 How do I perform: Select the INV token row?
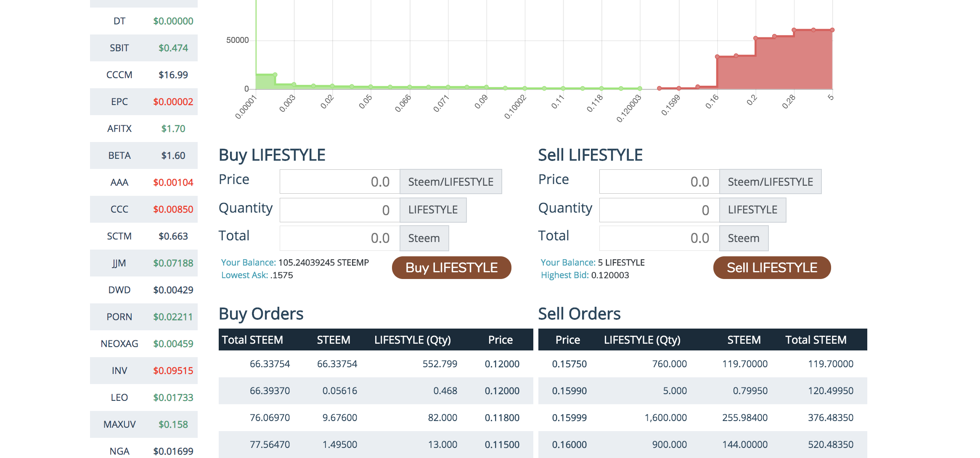coord(144,371)
